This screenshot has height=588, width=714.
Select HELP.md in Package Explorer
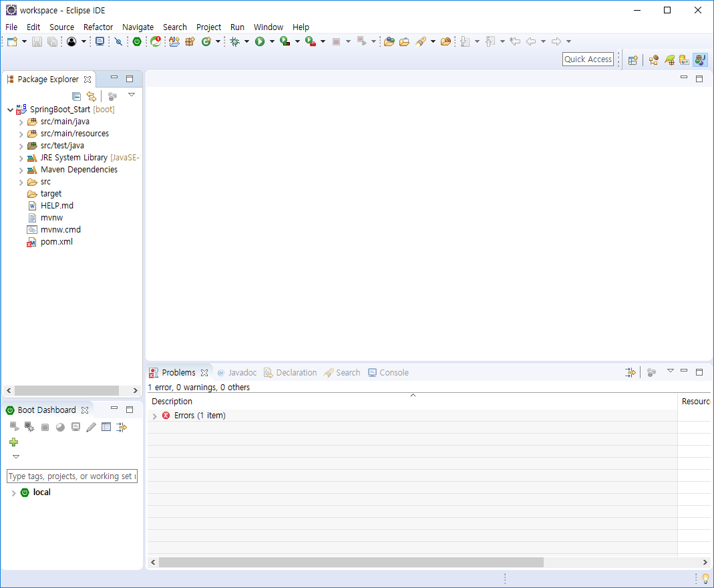point(57,206)
